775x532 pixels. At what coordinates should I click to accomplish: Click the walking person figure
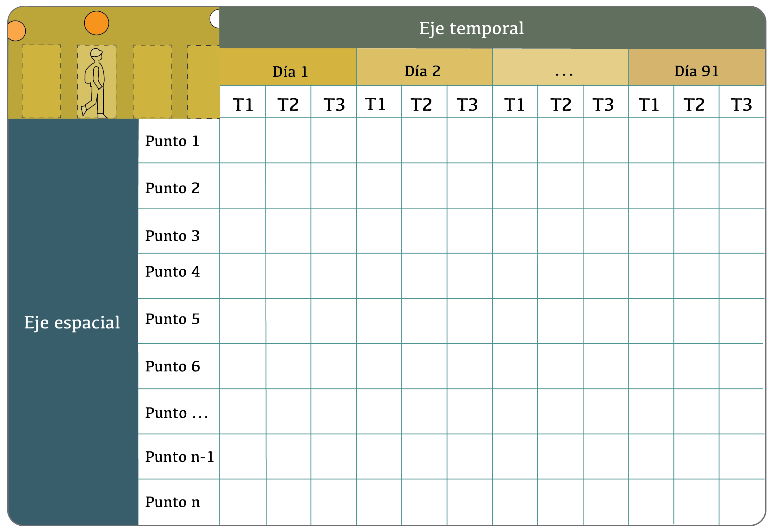(x=95, y=83)
